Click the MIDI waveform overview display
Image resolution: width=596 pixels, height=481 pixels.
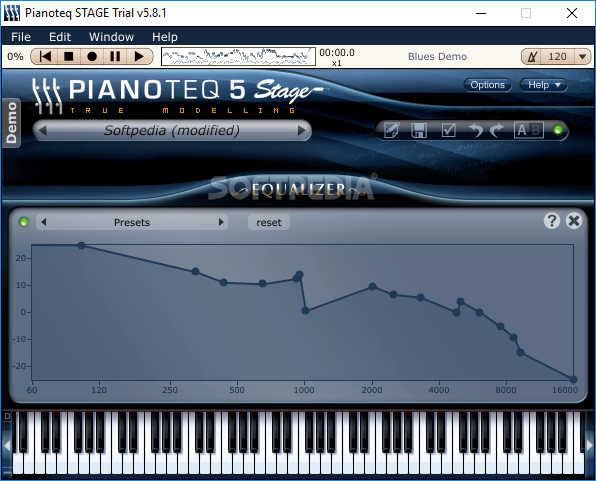click(x=238, y=57)
